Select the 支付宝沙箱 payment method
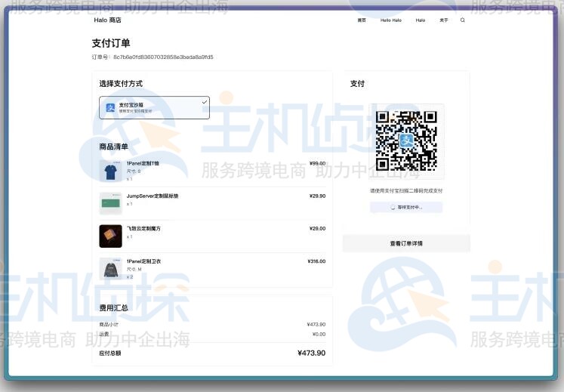 [154, 107]
